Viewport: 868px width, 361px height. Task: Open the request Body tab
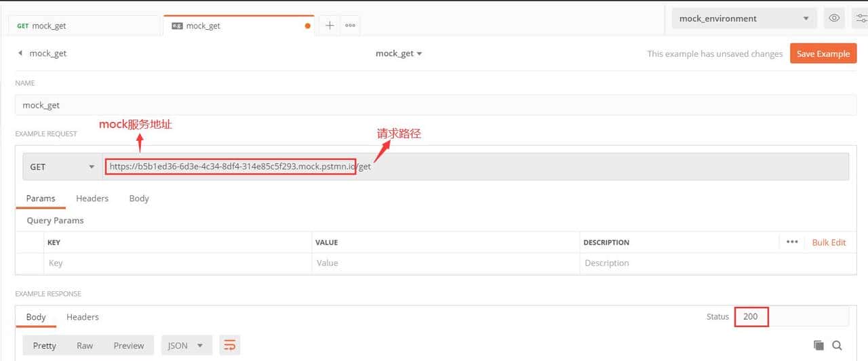point(139,198)
